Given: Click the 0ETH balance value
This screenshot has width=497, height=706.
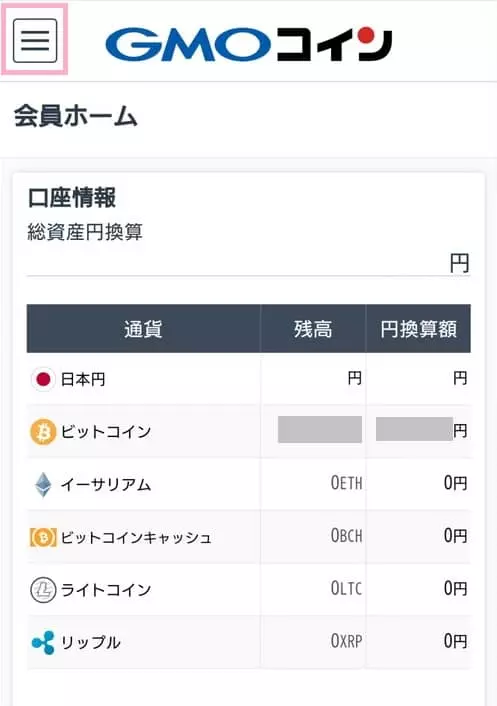Looking at the screenshot, I should 347,483.
